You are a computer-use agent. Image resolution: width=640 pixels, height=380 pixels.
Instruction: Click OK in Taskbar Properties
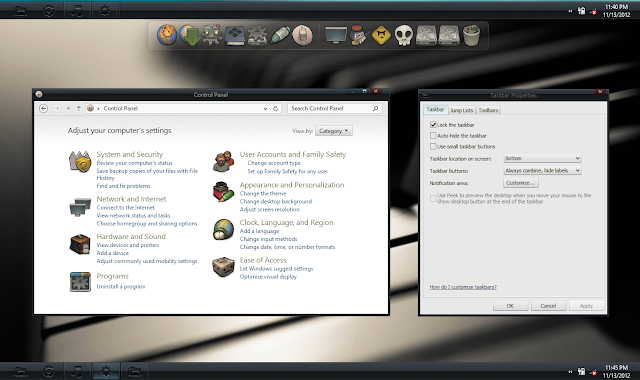point(510,306)
